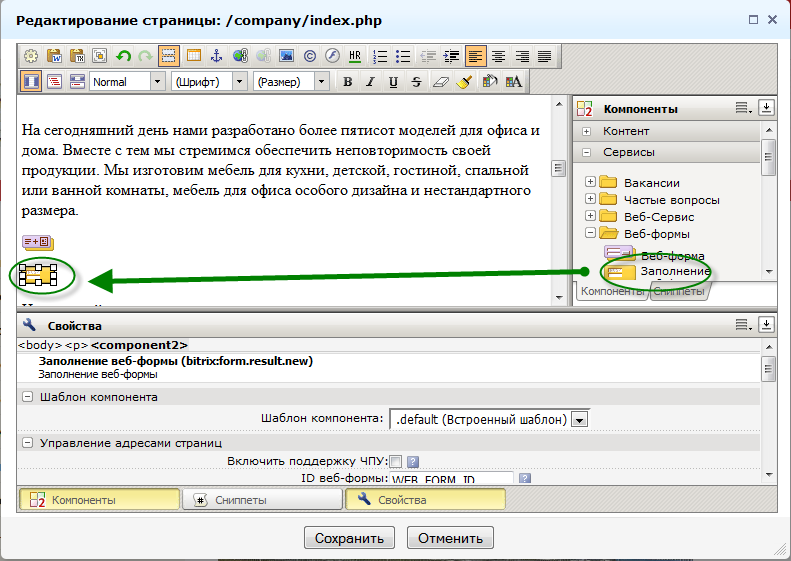The width and height of the screenshot is (791, 561).
Task: Click the Отменить button
Action: pos(450,538)
